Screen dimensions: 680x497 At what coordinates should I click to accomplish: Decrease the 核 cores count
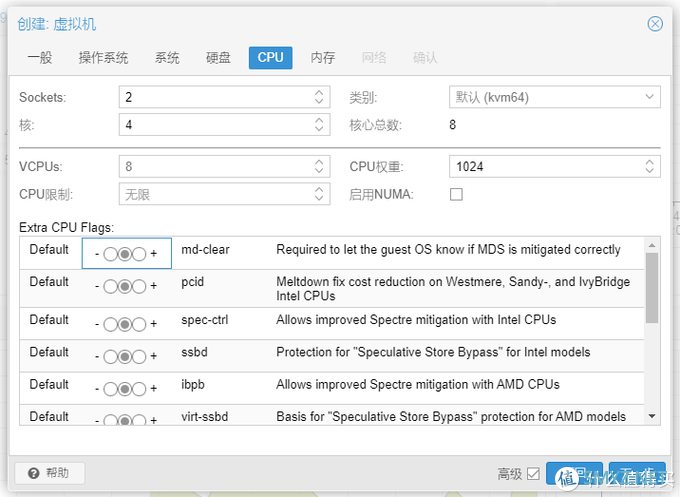(x=319, y=129)
